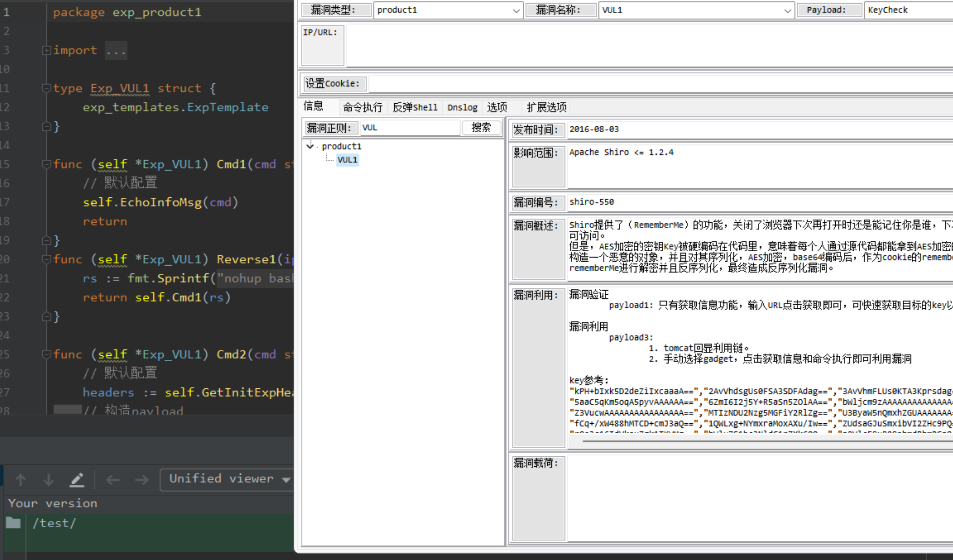
Task: Expand the folded import block
Action: tap(46, 50)
